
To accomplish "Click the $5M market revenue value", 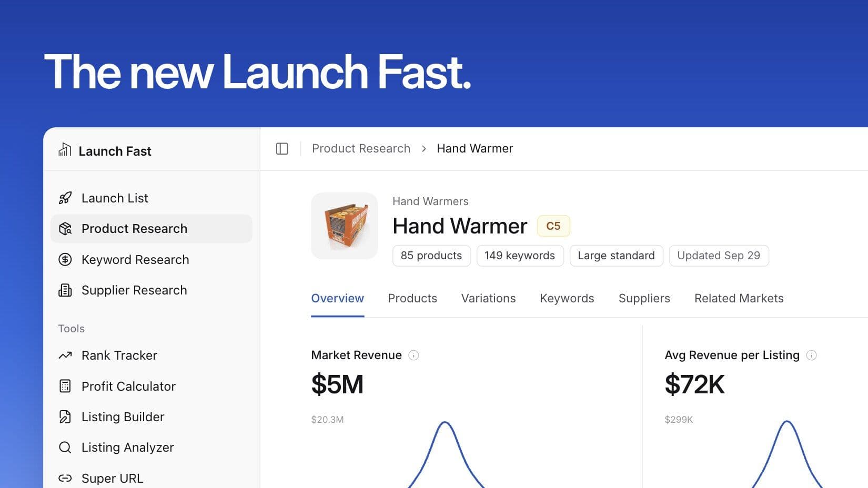I will (337, 384).
